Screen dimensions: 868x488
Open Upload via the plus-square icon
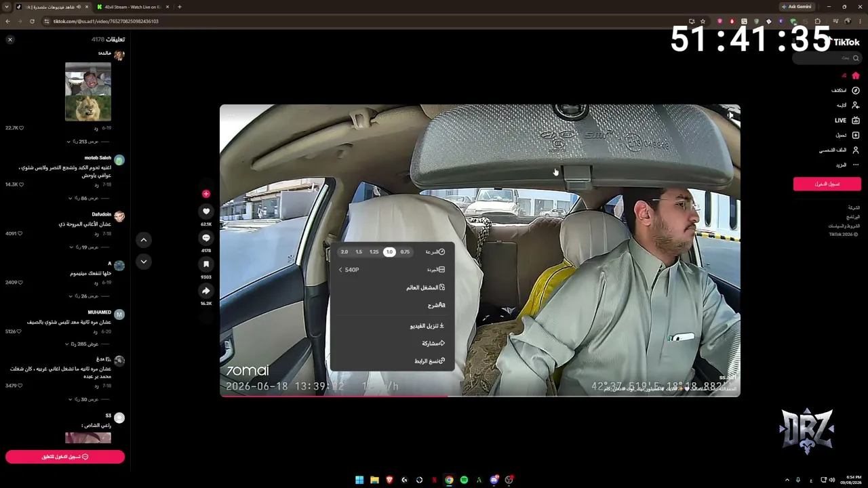pyautogui.click(x=855, y=135)
